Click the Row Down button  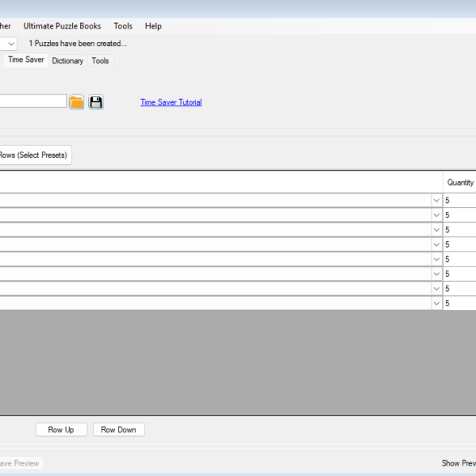tap(118, 430)
